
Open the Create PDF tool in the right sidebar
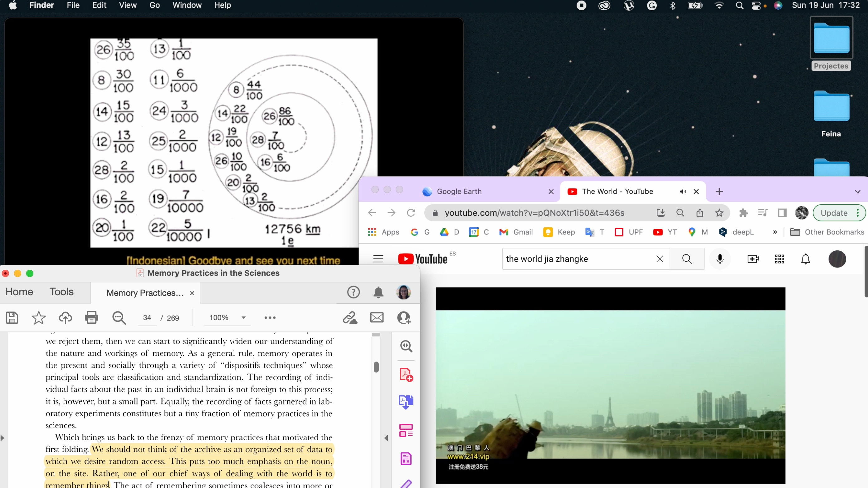click(406, 375)
